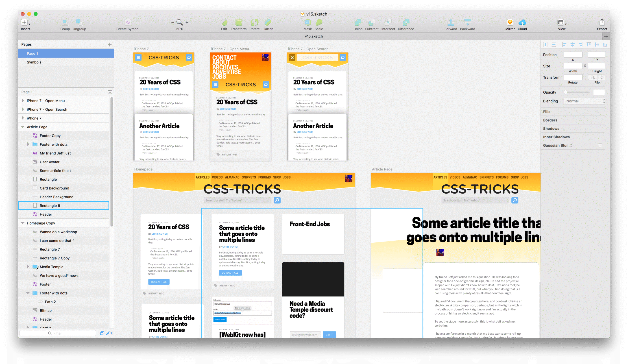Select the User Avatar layer

[64, 162]
